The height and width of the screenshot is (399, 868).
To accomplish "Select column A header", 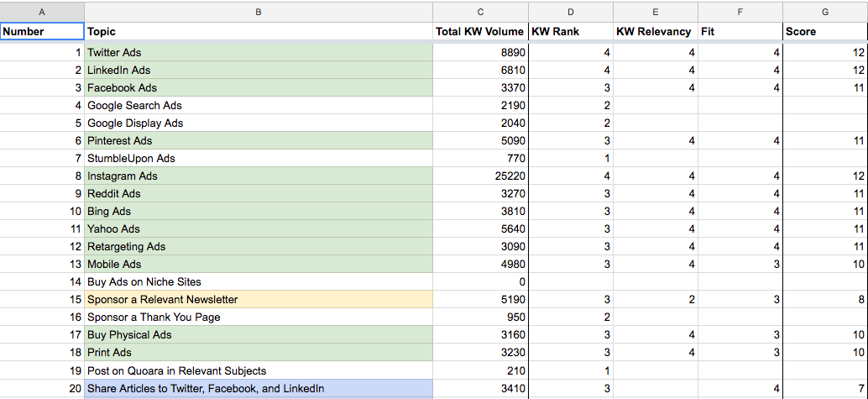I will (42, 12).
